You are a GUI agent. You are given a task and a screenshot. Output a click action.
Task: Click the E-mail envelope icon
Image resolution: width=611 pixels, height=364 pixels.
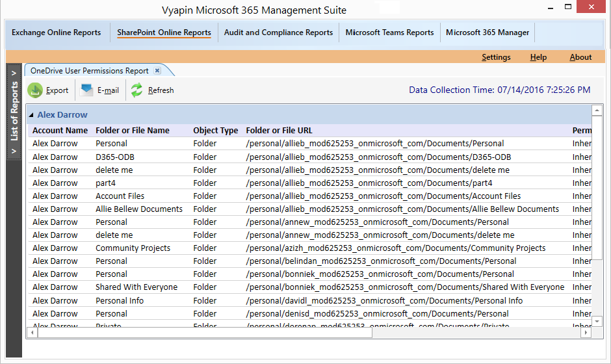(86, 90)
